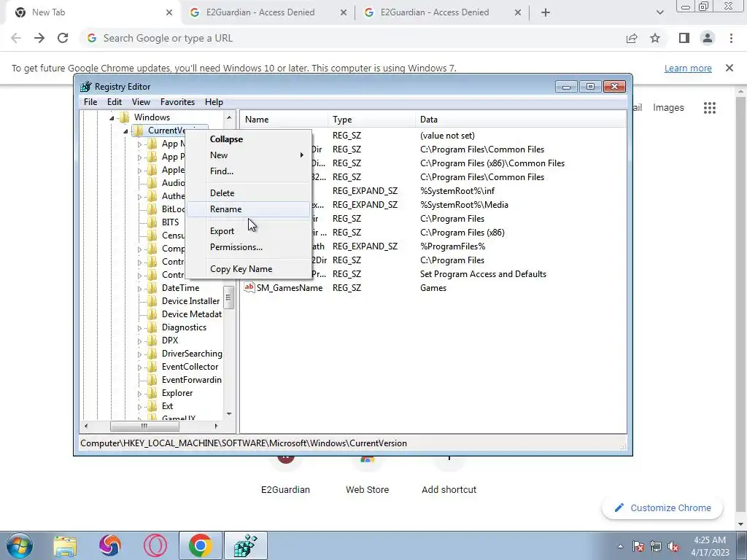
Task: Bookmark this page with star icon
Action: (655, 38)
